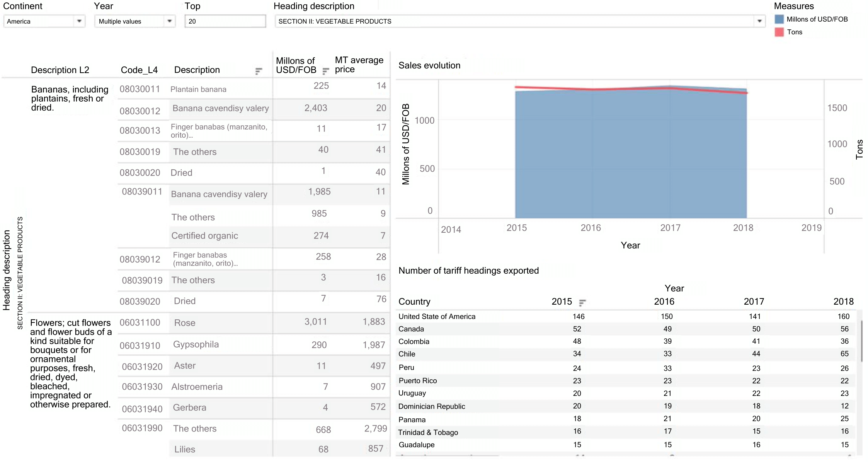
Task: Open the Continent dropdown arrow
Action: click(79, 21)
